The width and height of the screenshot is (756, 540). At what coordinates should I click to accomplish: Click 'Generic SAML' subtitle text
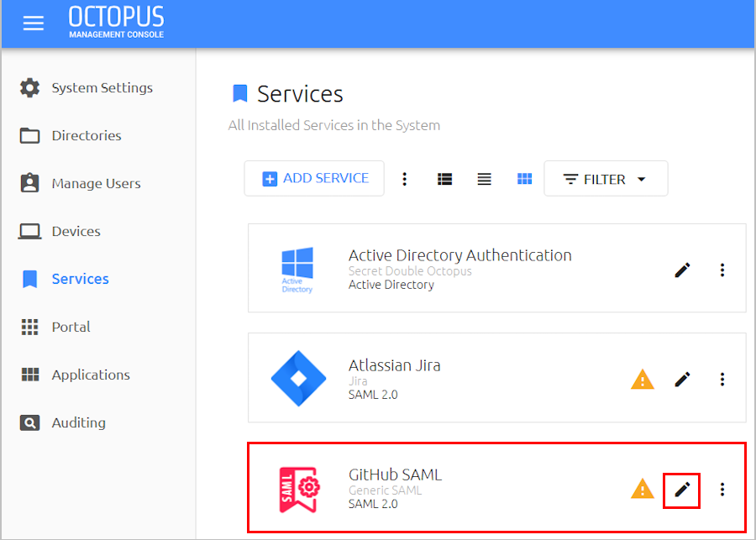[385, 490]
